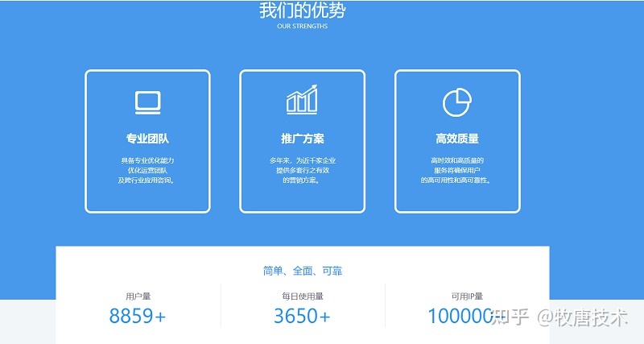This screenshot has width=644, height=344.
Task: Click the laptop icon above 专业团队
Action: (148, 103)
